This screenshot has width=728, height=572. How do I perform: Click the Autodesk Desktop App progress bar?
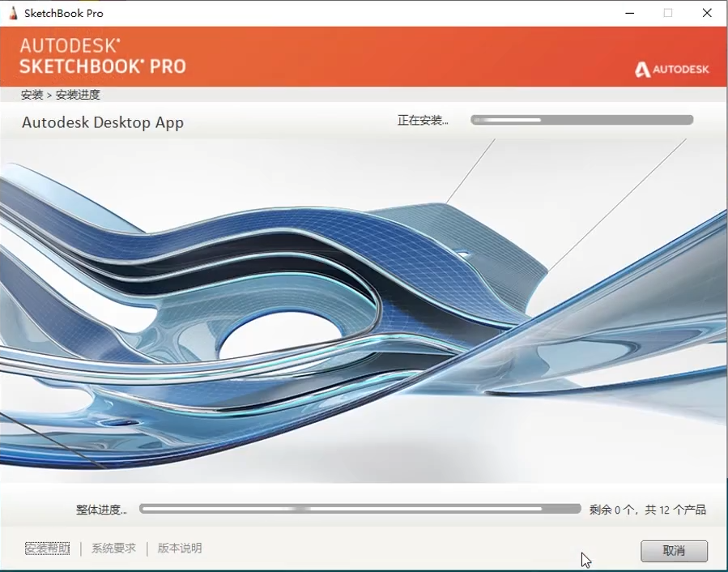[581, 120]
